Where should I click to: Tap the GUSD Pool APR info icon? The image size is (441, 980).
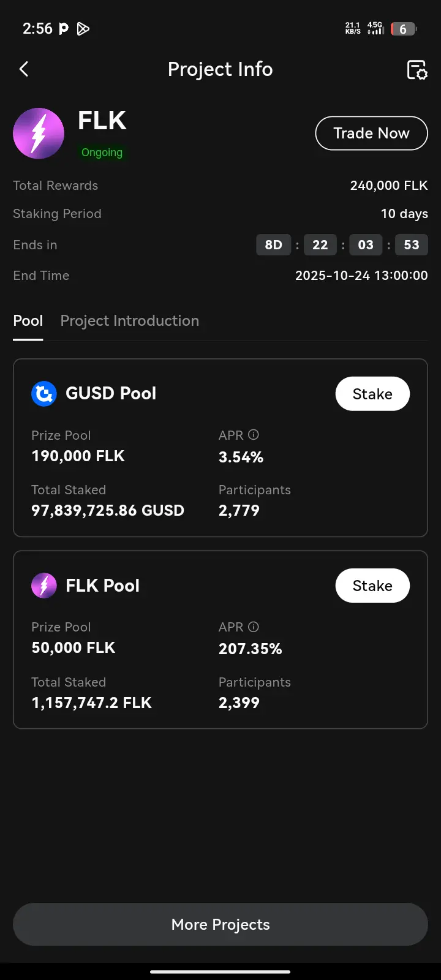pyautogui.click(x=254, y=435)
